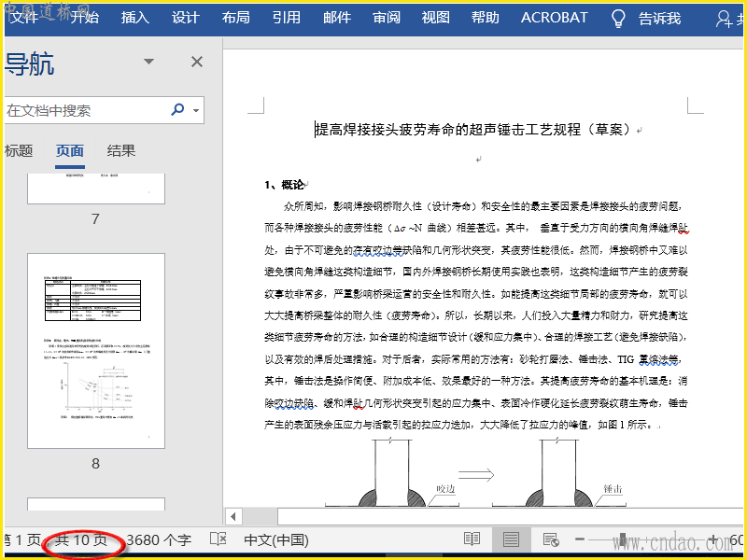The height and width of the screenshot is (560, 747).
Task: Select the 设计 ribbon tab
Action: pyautogui.click(x=185, y=18)
